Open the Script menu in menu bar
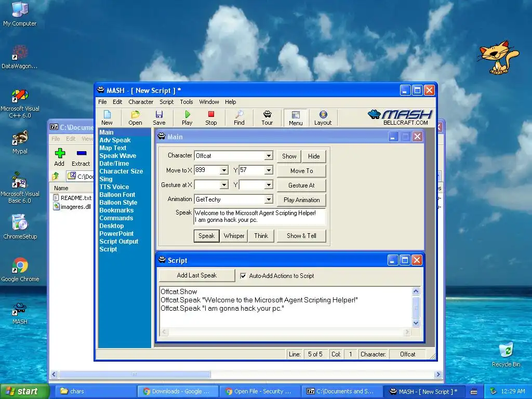The height and width of the screenshot is (399, 532). (167, 102)
